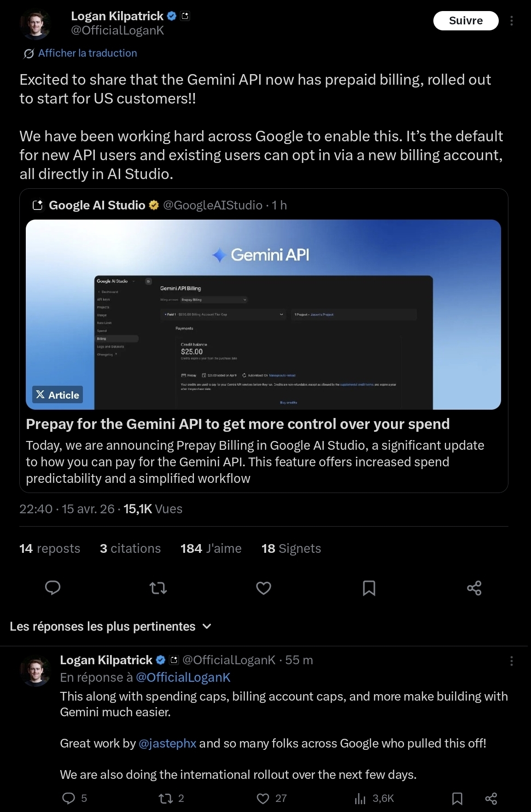Show the 14 reposts list
531x812 pixels.
(x=50, y=549)
